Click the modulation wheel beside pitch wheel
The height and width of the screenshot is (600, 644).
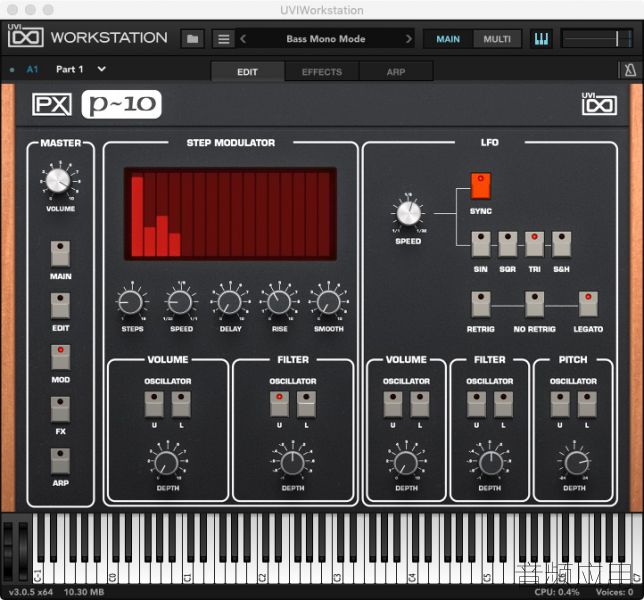(x=22, y=552)
